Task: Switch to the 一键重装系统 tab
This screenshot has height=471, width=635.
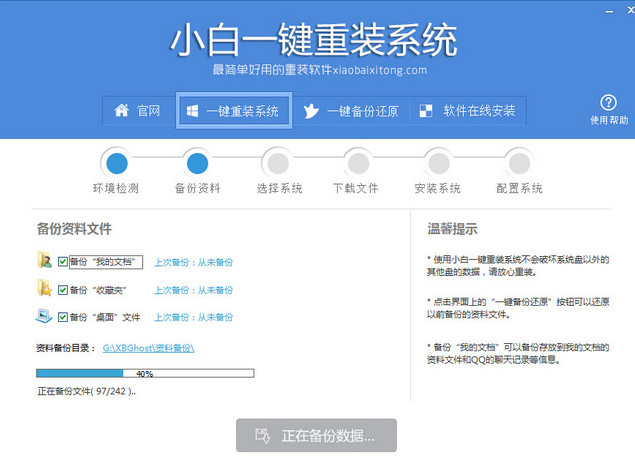Action: [x=234, y=111]
